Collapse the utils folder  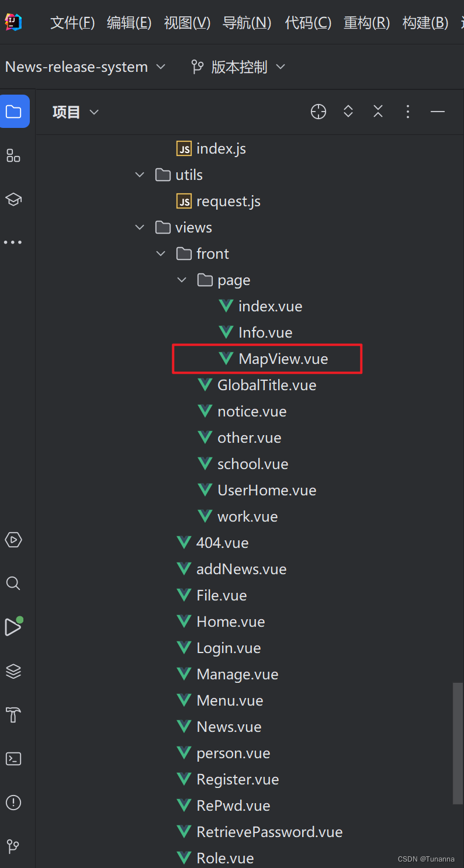point(140,175)
